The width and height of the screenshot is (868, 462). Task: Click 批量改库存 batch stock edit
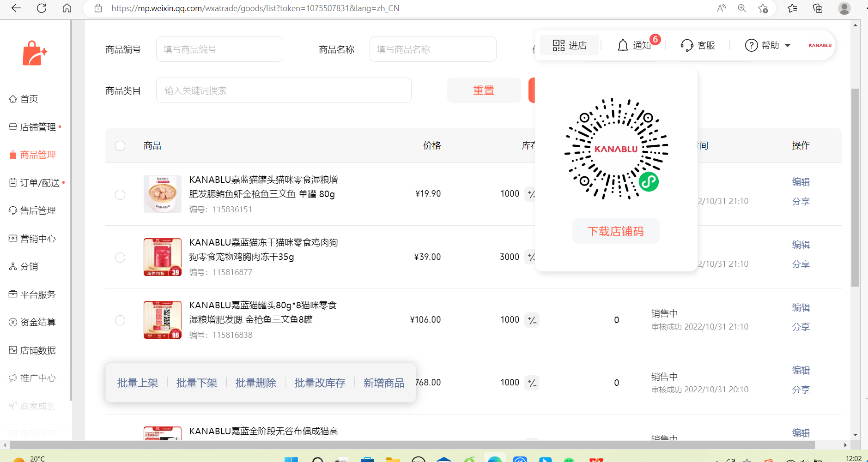point(320,383)
